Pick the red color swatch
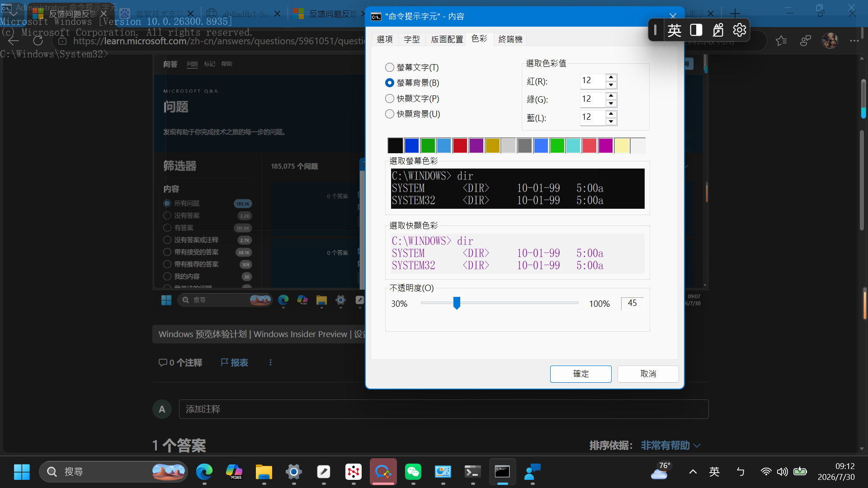This screenshot has width=868, height=488. click(x=460, y=145)
